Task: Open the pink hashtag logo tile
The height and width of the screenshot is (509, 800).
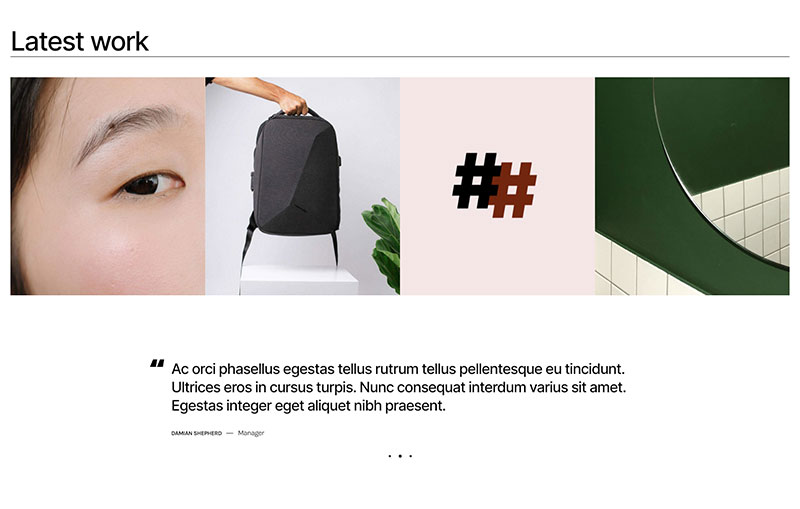Action: [497, 186]
